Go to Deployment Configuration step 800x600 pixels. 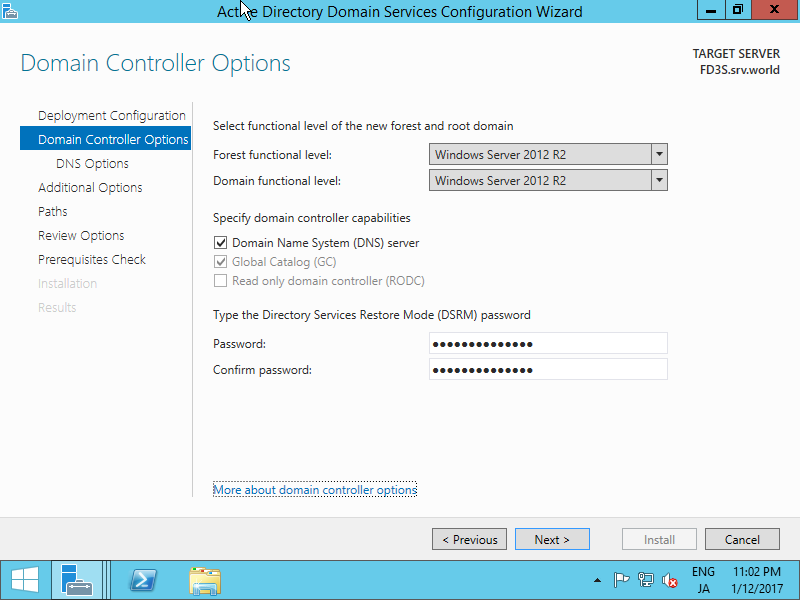coord(112,115)
